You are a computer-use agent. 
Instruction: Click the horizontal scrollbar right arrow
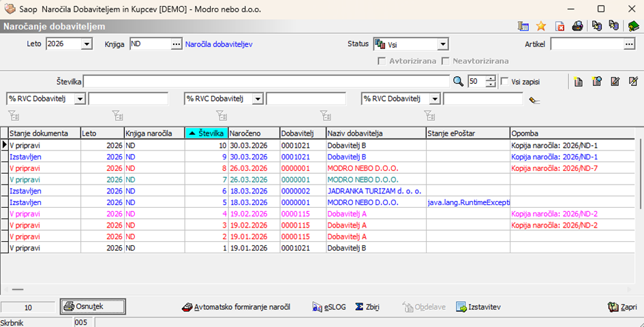[x=630, y=290]
